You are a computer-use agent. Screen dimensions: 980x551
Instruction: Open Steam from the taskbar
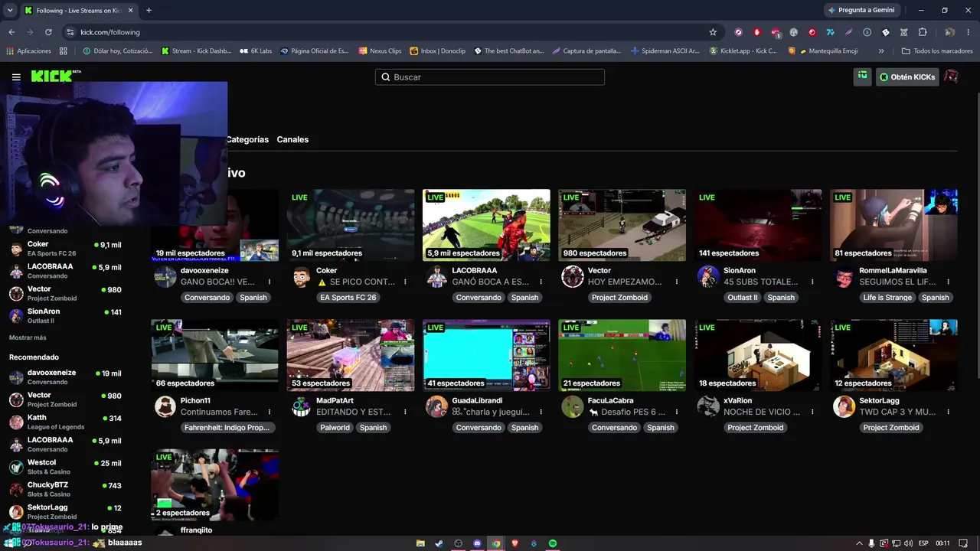click(x=439, y=543)
